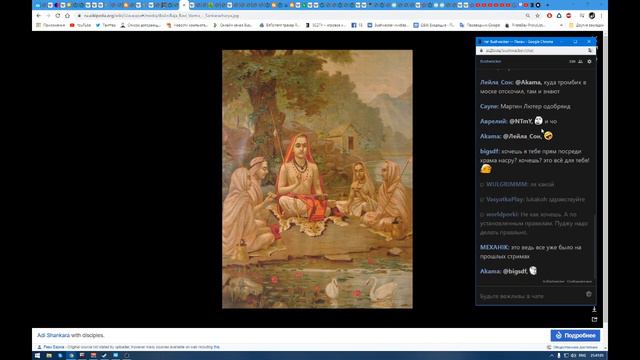Maximize chat popup window
Viewport: 640px width, 360px height.
(x=575, y=42)
